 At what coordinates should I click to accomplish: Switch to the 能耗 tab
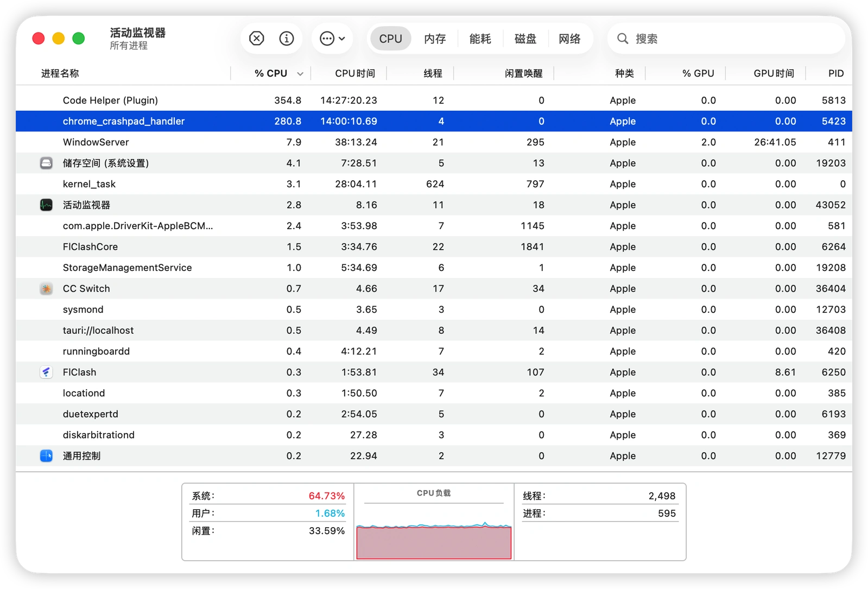click(x=480, y=39)
